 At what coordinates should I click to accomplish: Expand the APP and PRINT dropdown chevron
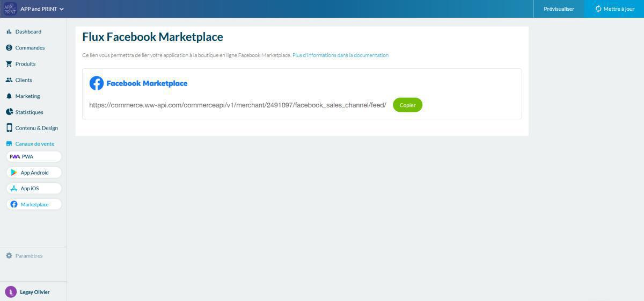[62, 9]
